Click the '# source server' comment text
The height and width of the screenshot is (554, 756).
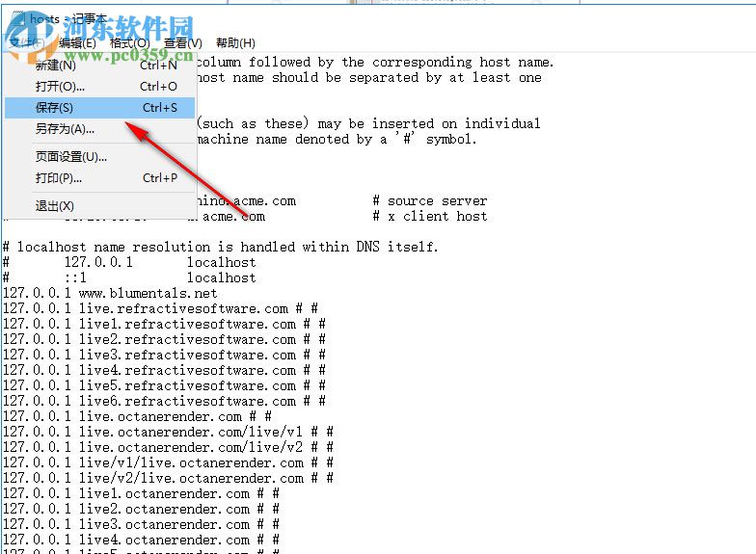coord(430,200)
